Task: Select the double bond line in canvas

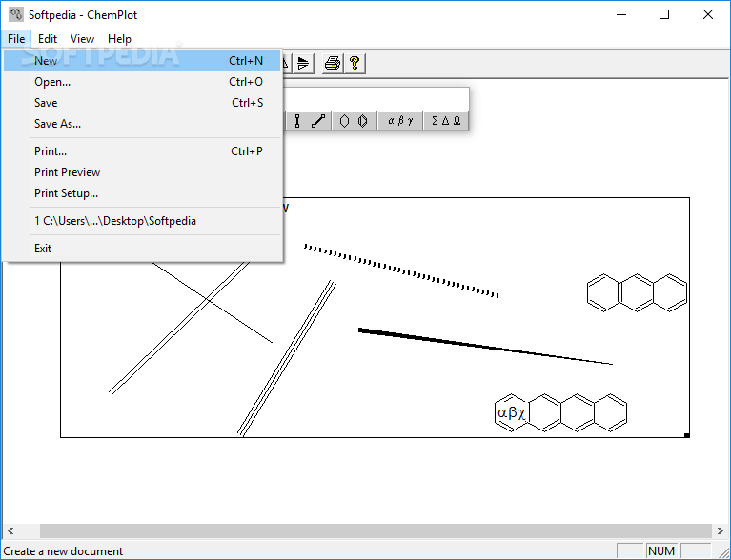Action: 179,329
